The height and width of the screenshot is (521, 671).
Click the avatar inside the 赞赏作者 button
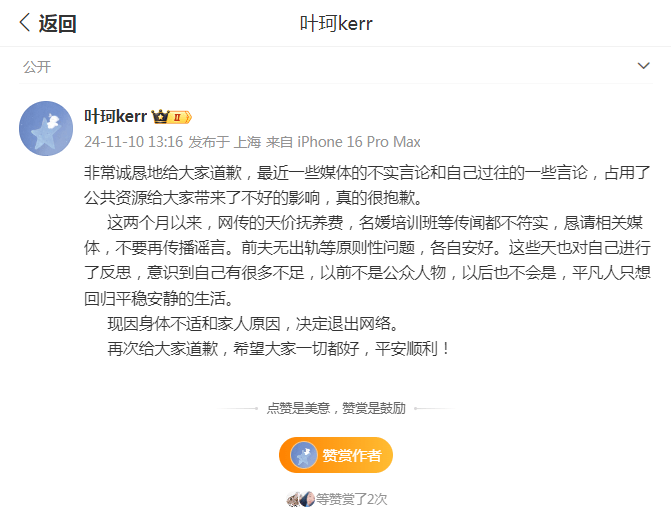pos(304,455)
